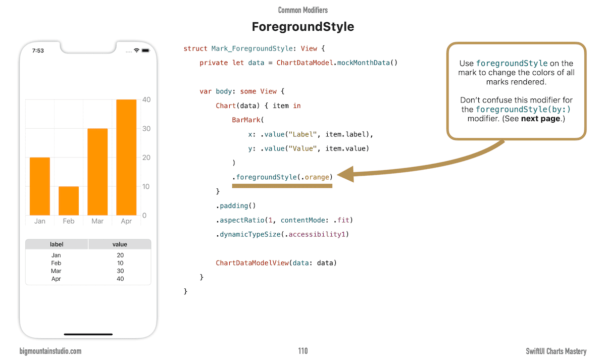Viewport: 606px width, 364px height.
Task: Click the Wi-Fi icon in the phone status bar
Action: click(x=136, y=50)
